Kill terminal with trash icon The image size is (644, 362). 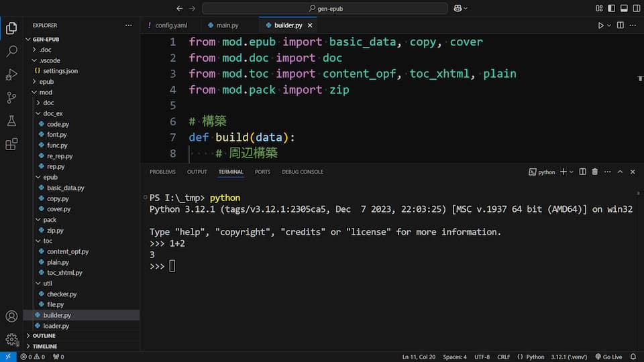(x=595, y=172)
